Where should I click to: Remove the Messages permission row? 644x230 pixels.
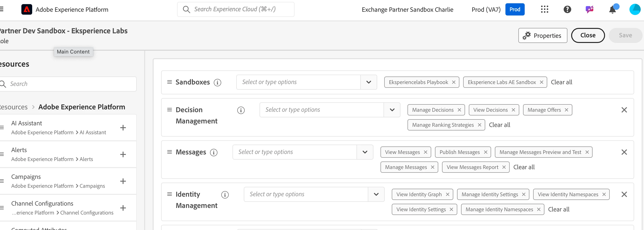(624, 152)
